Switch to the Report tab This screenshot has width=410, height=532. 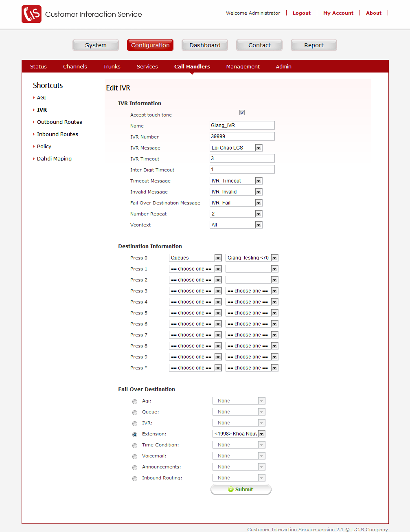(314, 45)
